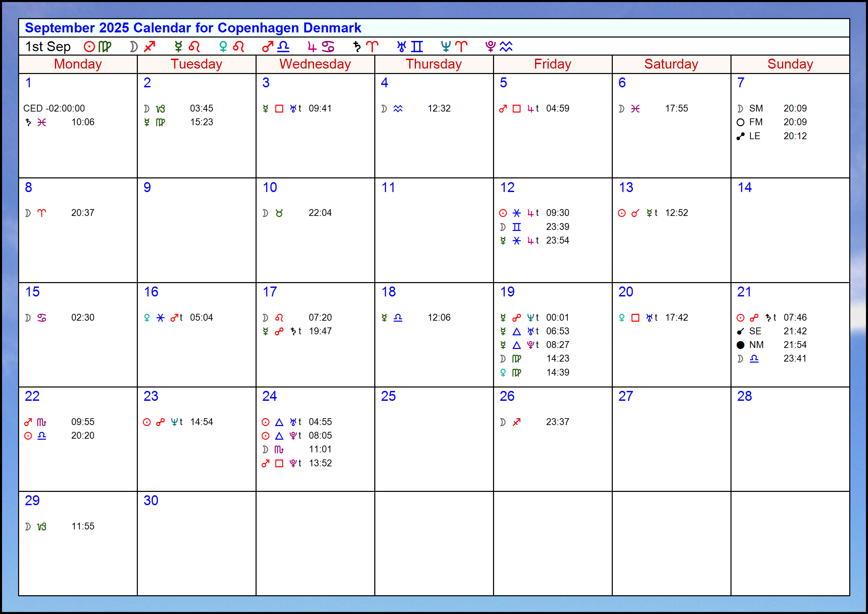868x614 pixels.
Task: Click the Sun in Virgo glyph in the header row
Action: pyautogui.click(x=97, y=46)
